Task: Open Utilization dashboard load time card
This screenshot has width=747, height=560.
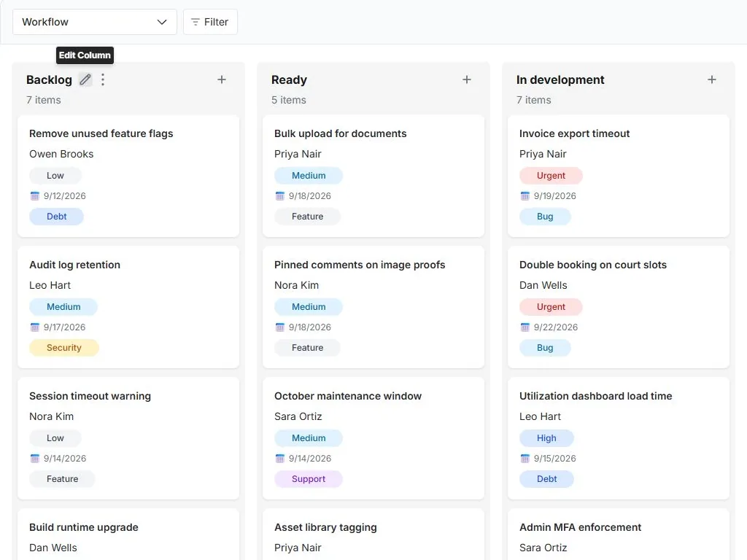Action: pos(619,438)
